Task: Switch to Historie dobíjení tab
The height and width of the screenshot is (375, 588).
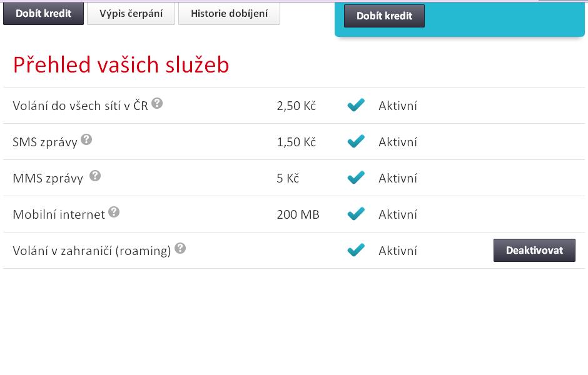Action: pos(229,13)
